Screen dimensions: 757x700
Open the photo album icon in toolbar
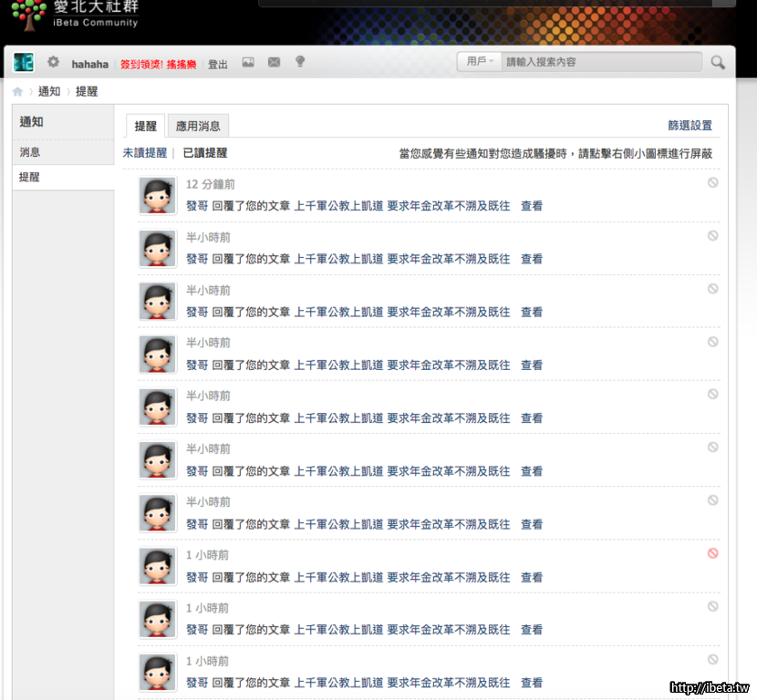(247, 62)
